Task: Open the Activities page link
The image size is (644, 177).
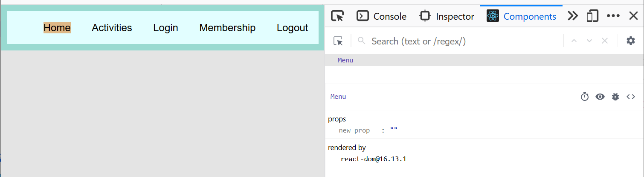Action: coord(112,28)
